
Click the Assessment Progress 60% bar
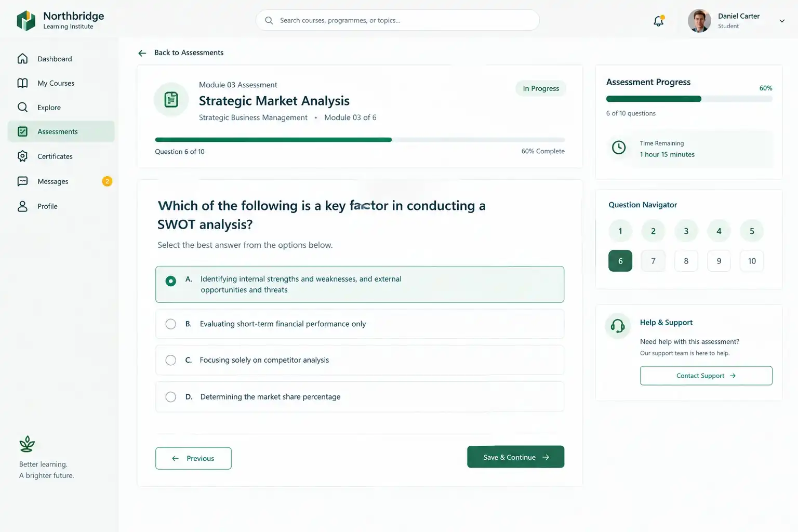[x=689, y=99]
